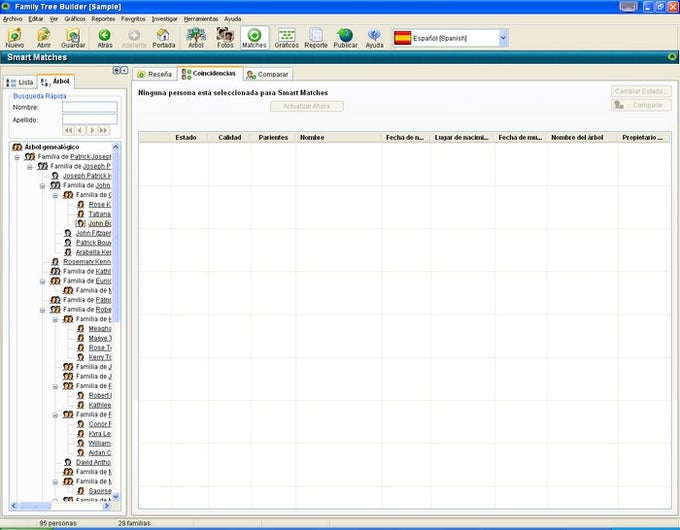Select David Antho person in the tree
Viewport: 680px width, 530px height.
click(x=94, y=462)
